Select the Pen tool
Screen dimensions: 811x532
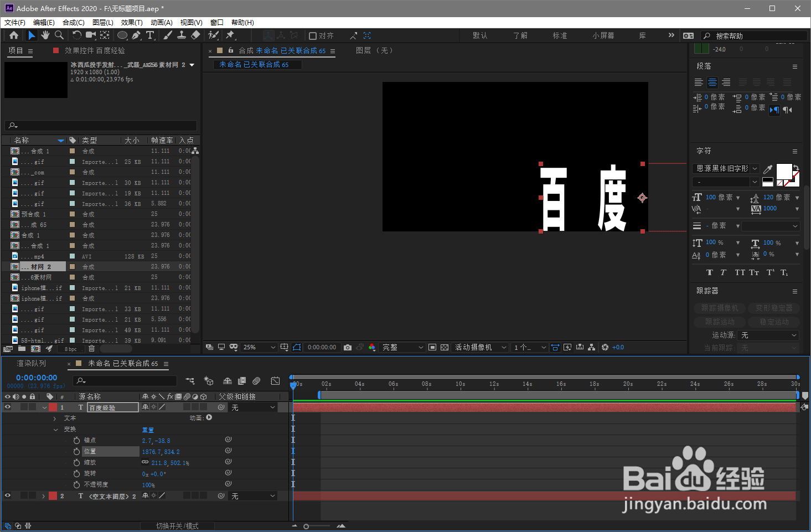[136, 35]
